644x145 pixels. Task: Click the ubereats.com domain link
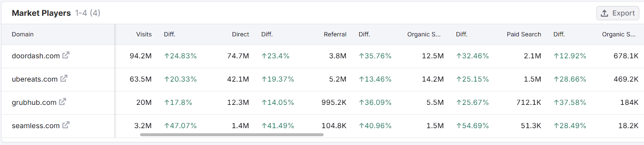coord(35,79)
